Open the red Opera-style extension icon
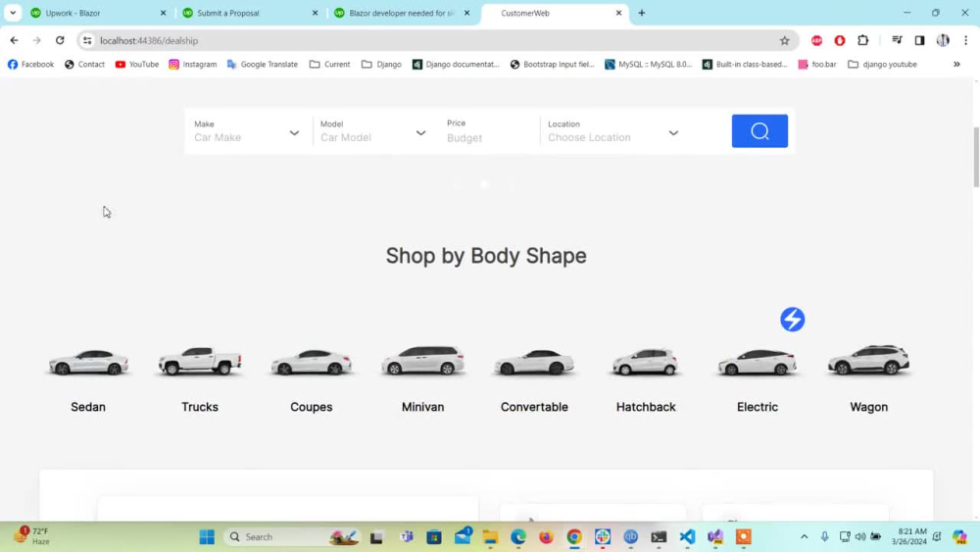The height and width of the screenshot is (552, 980). click(840, 40)
